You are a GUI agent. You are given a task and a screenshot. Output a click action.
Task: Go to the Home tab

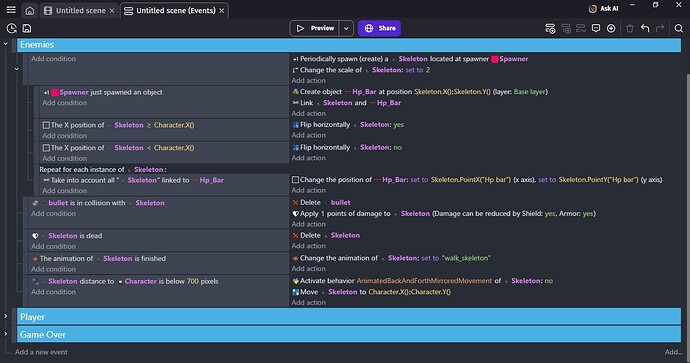[x=29, y=10]
